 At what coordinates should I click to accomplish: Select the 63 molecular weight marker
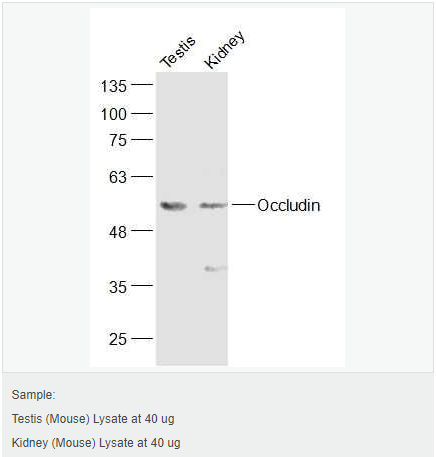[118, 177]
